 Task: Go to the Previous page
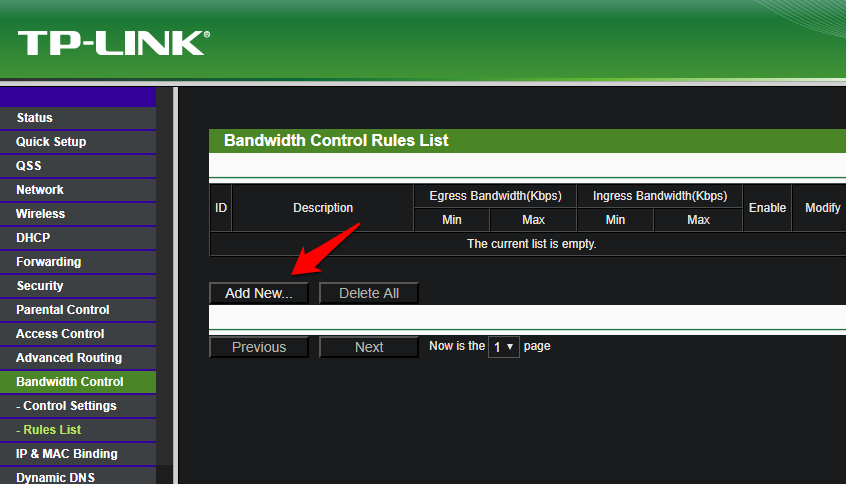pyautogui.click(x=258, y=347)
